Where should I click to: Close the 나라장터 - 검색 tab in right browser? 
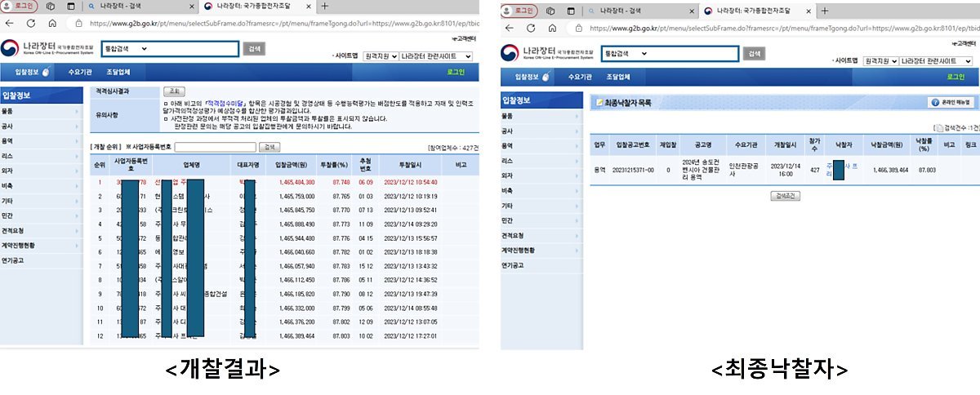coord(693,10)
